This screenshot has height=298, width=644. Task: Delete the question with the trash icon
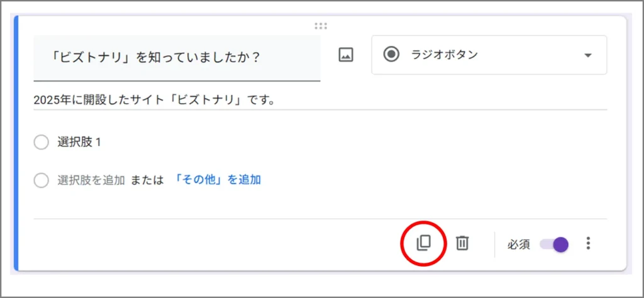462,243
